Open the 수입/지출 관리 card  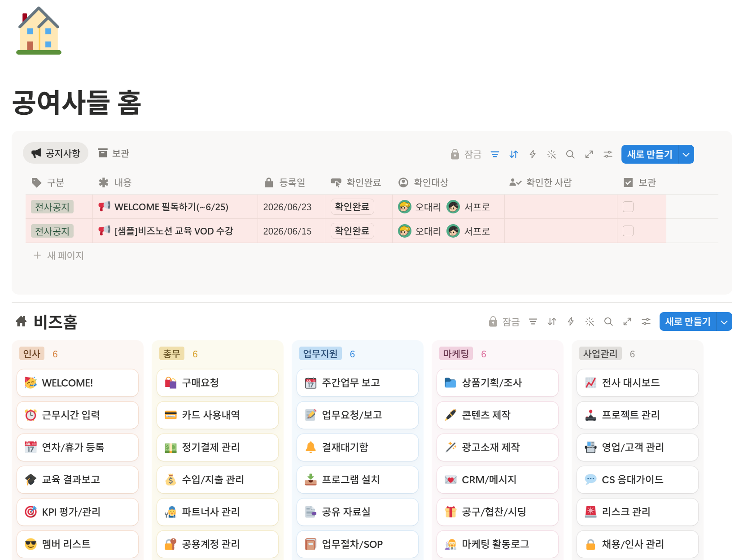coord(218,480)
